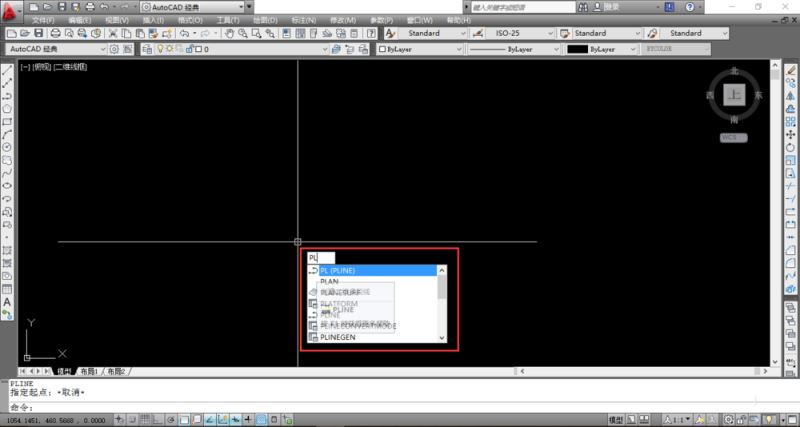Image resolution: width=800 pixels, height=427 pixels.
Task: Select the Polygon draw tool
Action: click(7, 109)
